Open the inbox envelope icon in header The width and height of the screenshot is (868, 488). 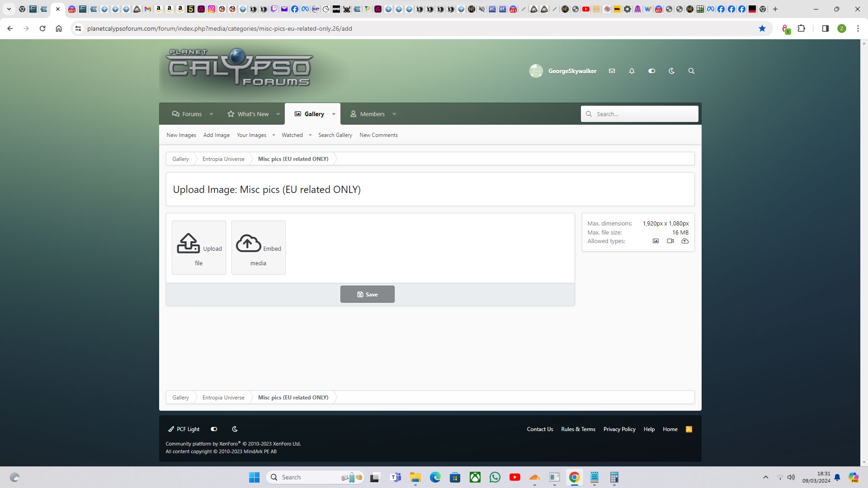(612, 71)
